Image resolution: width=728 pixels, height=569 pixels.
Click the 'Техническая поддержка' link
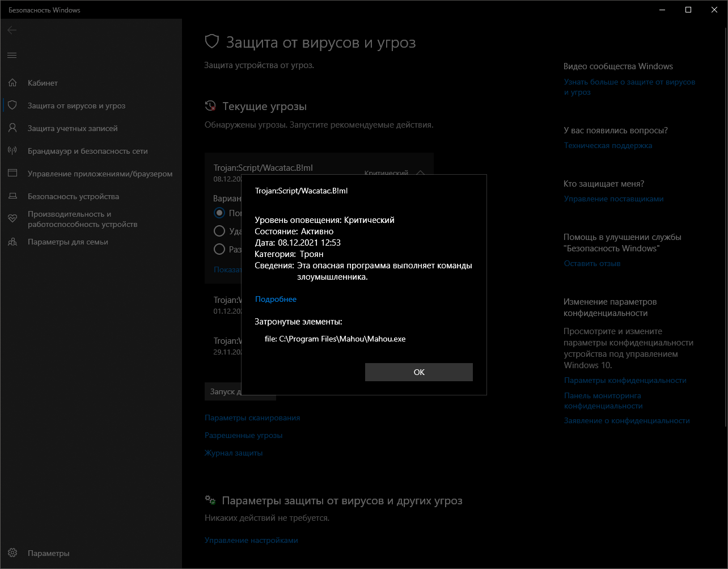608,145
